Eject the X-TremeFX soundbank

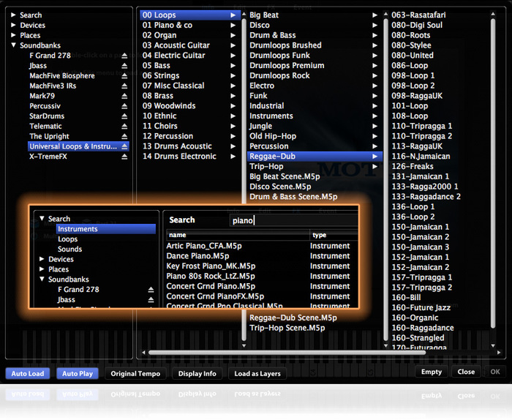[x=124, y=157]
